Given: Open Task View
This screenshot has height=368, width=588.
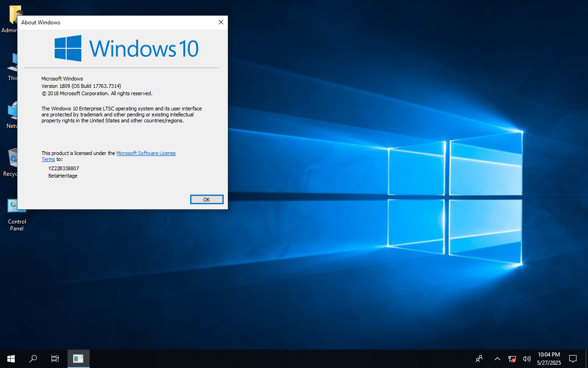Looking at the screenshot, I should 55,359.
